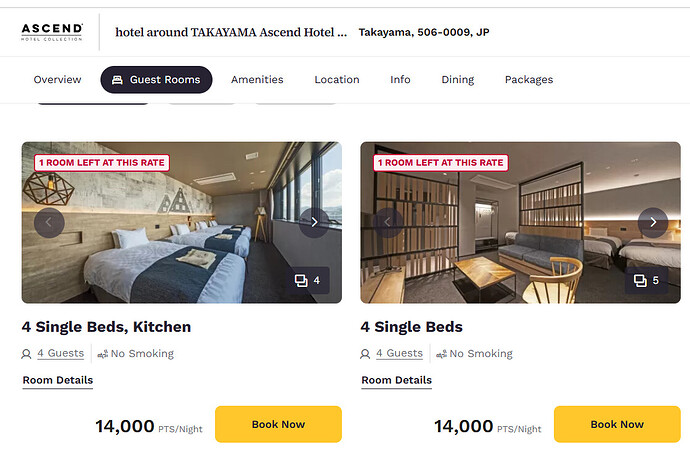Book Now the 4 Single Beds, Kitchen room
This screenshot has height=463, width=690.
click(278, 424)
